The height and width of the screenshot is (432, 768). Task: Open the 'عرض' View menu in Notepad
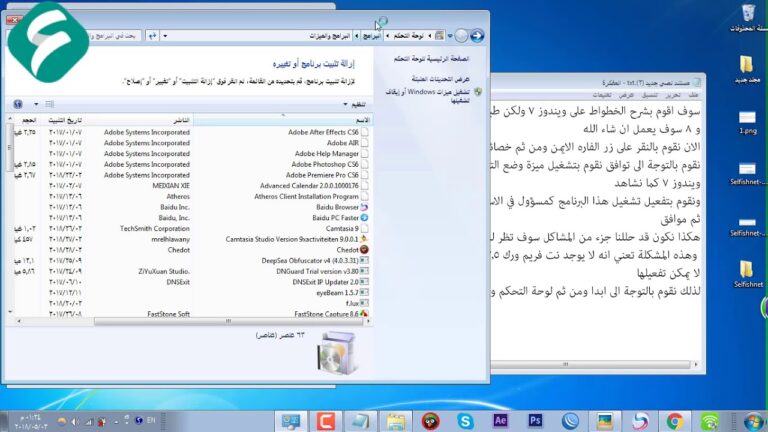pyautogui.click(x=626, y=95)
